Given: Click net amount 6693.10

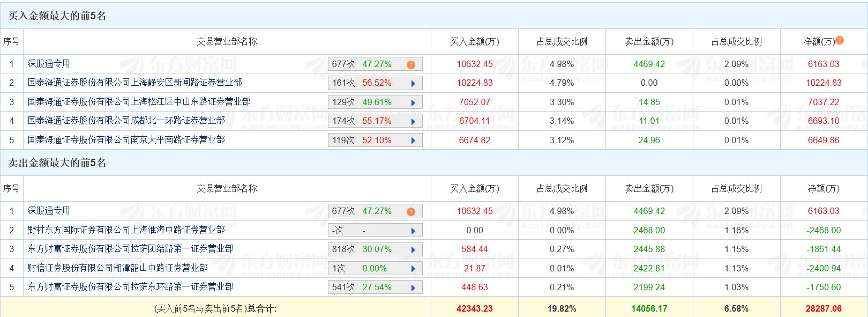Looking at the screenshot, I should pyautogui.click(x=824, y=121).
